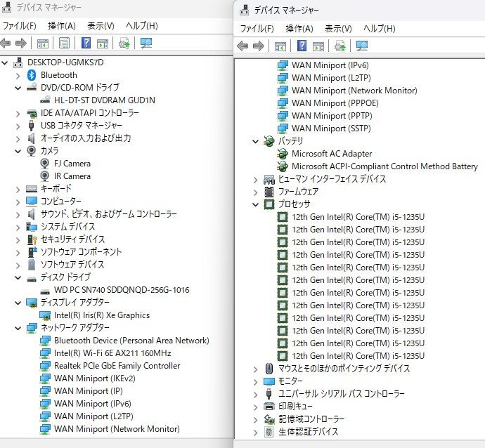Select WAN Miniport (IKEv2)
Image resolution: width=485 pixels, height=448 pixels.
(x=95, y=378)
